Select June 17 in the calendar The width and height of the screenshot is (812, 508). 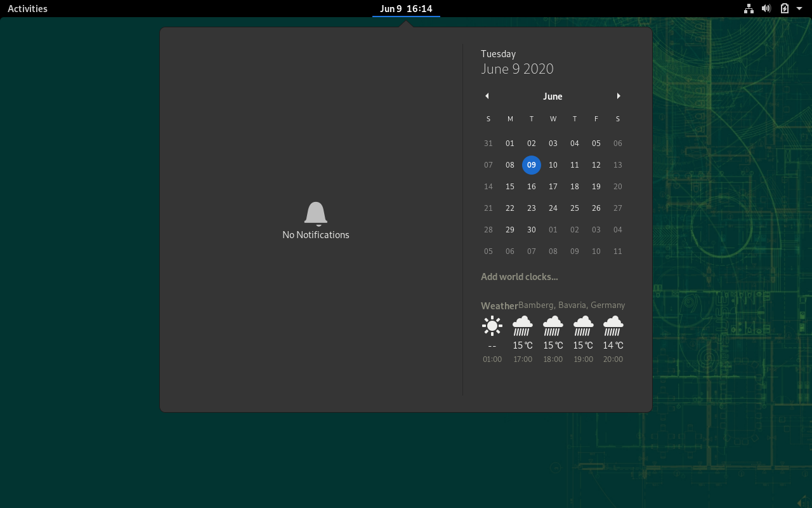point(553,187)
